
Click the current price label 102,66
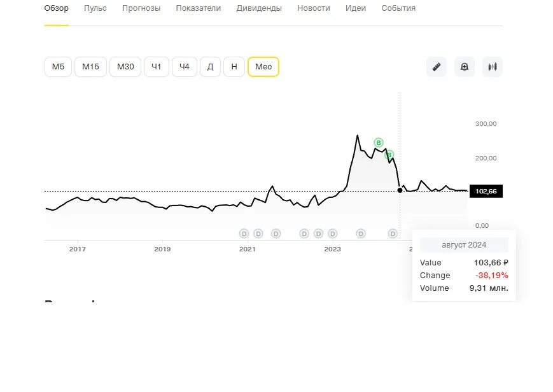click(486, 192)
